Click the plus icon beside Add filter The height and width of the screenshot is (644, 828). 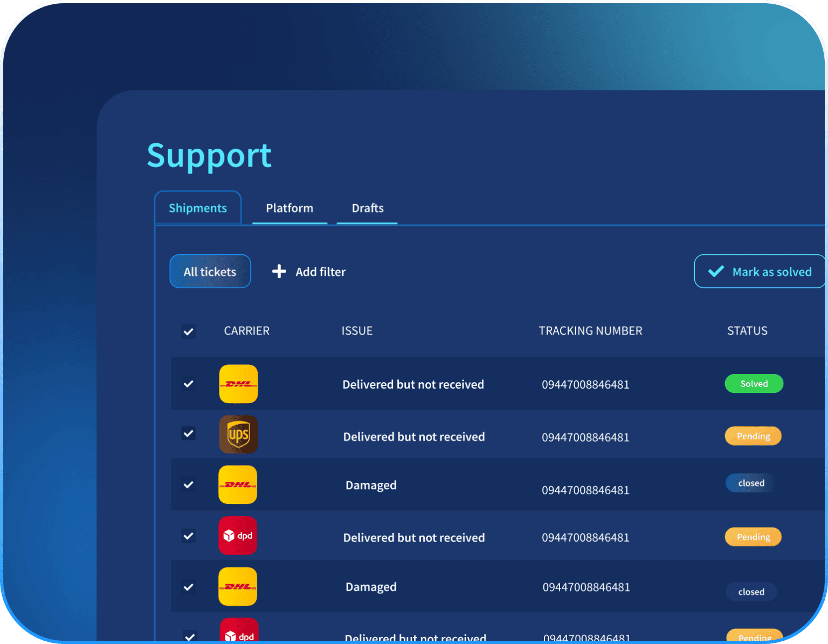point(279,271)
